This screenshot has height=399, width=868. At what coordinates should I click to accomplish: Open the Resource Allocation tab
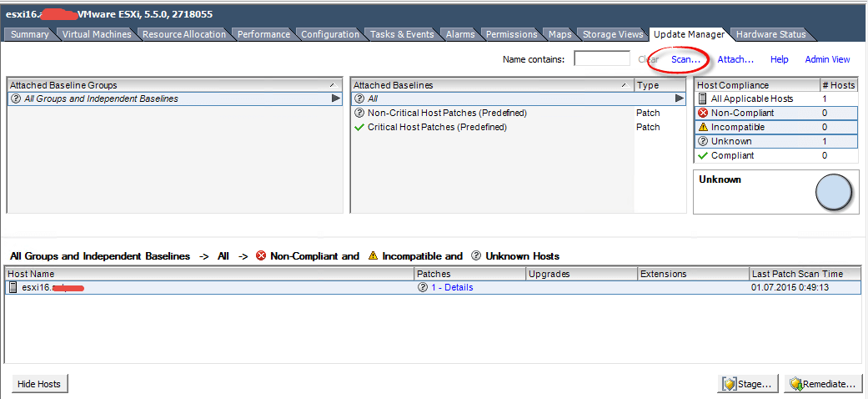(x=183, y=34)
